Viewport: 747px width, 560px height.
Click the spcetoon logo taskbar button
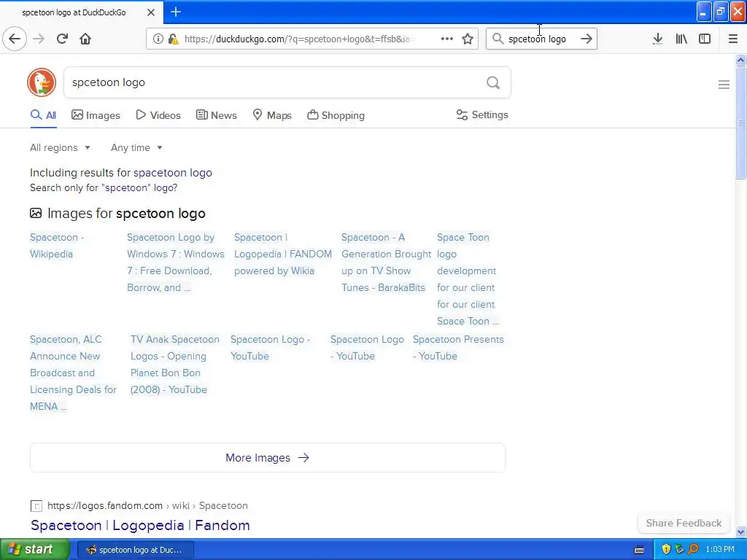(x=135, y=550)
